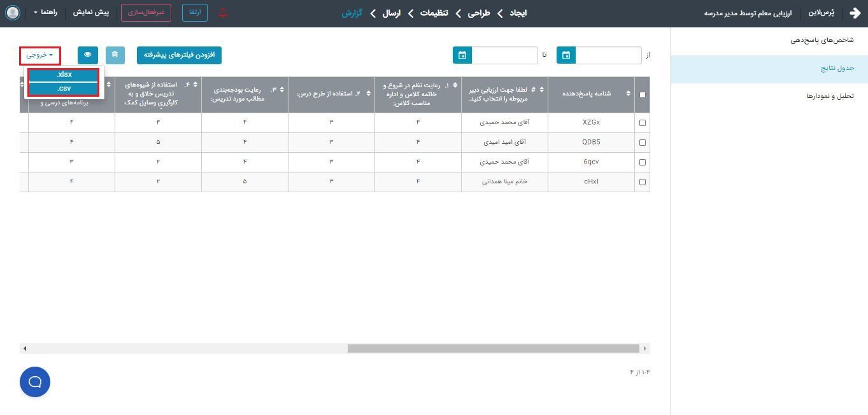Open the end date calendar picker icon
Viewport: 868px width, 415px height.
coord(462,55)
